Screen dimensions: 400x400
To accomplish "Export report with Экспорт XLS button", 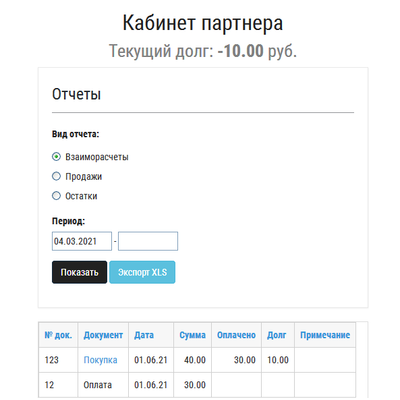I will [x=142, y=272].
